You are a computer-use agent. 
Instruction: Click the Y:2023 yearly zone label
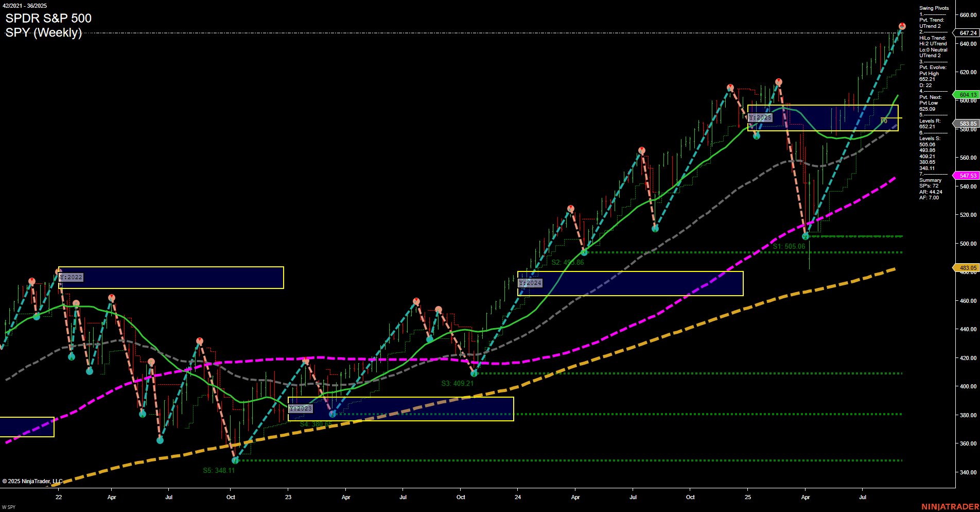pyautogui.click(x=301, y=408)
